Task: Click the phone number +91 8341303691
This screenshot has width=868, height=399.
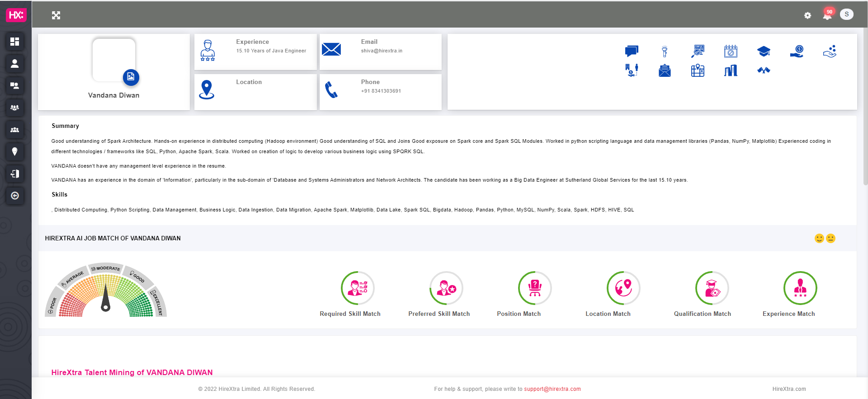Action: pos(381,91)
